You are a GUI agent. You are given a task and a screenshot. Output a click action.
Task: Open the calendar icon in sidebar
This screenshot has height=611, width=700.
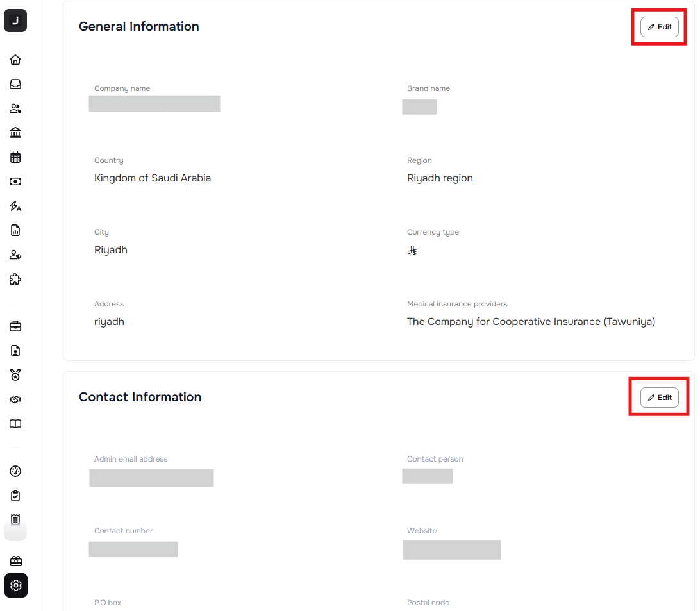[x=15, y=157]
